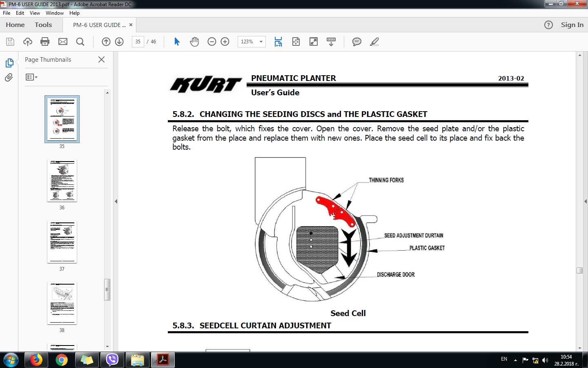Launch Firefox from the taskbar

(x=36, y=360)
